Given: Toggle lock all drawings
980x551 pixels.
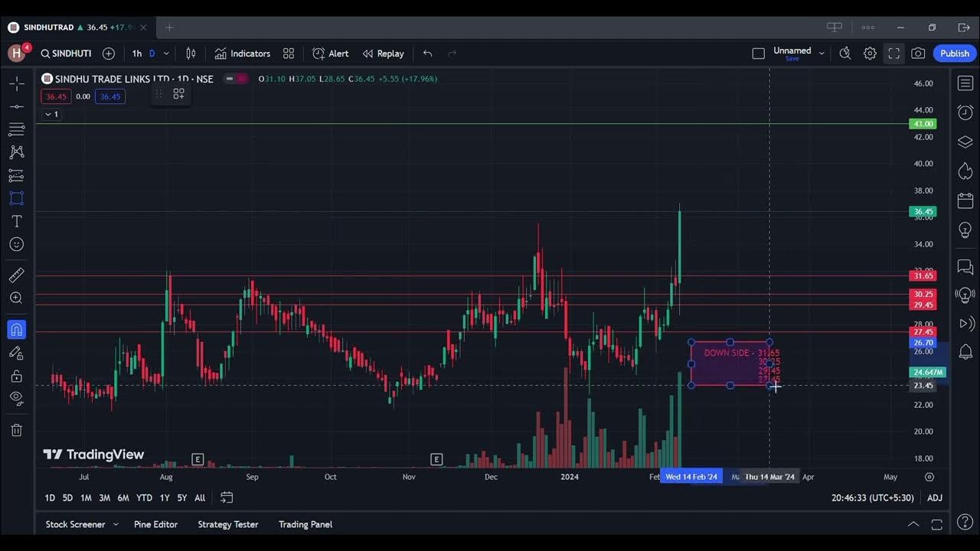Looking at the screenshot, I should click(16, 376).
